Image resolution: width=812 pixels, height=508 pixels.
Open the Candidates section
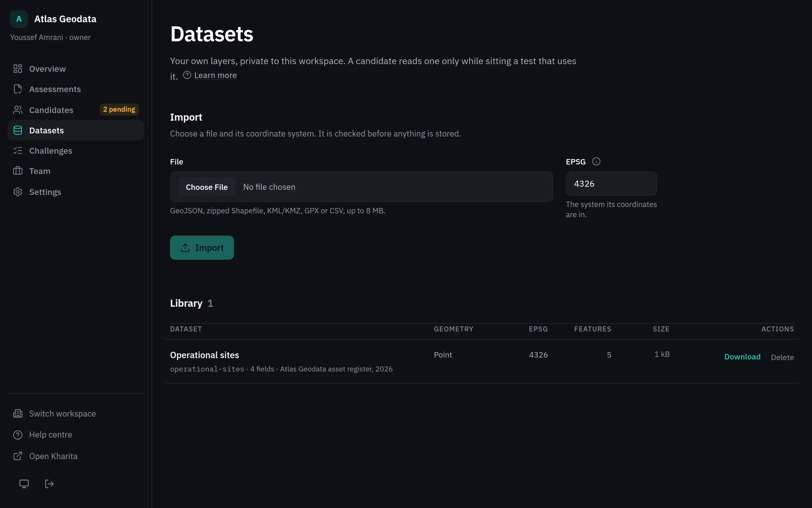point(76,110)
